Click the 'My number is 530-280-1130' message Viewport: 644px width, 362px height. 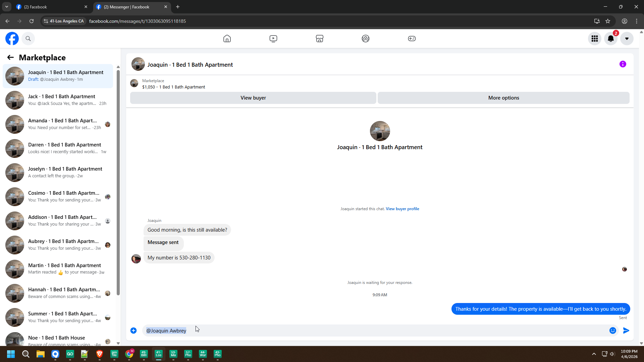(x=179, y=258)
